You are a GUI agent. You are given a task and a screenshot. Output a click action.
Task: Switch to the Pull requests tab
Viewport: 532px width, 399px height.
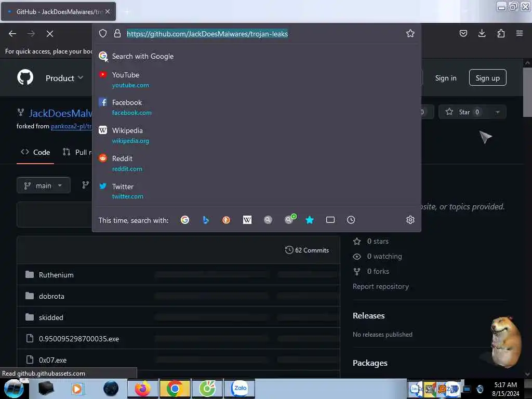(x=77, y=152)
